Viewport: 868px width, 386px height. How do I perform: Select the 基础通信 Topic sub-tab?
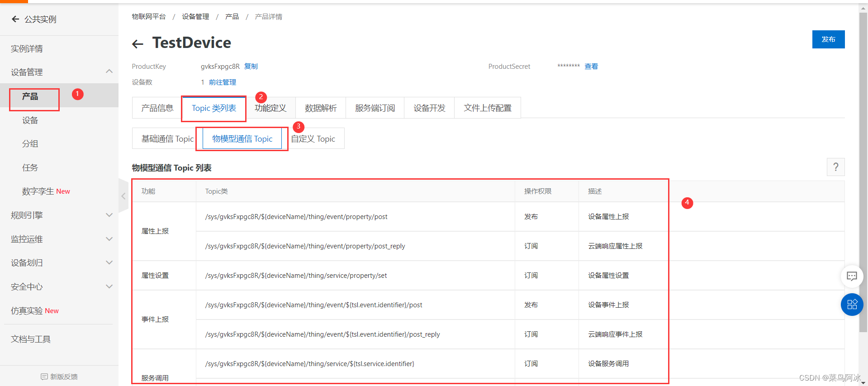[167, 138]
